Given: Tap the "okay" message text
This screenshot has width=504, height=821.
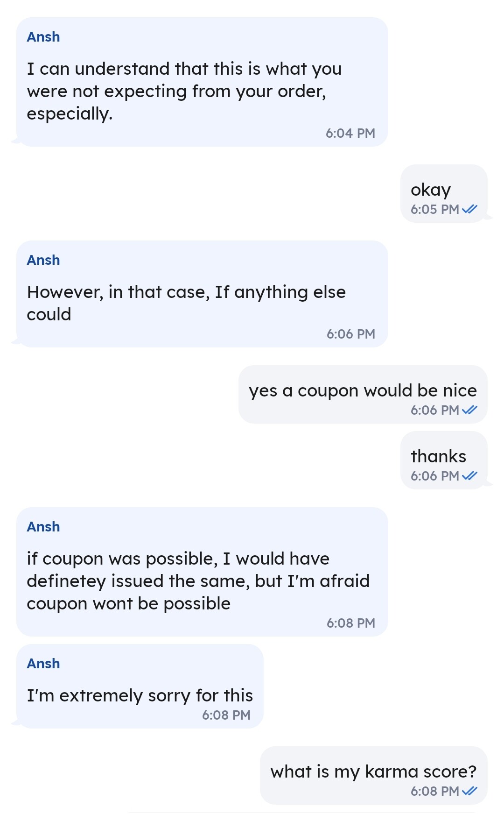Looking at the screenshot, I should point(430,190).
